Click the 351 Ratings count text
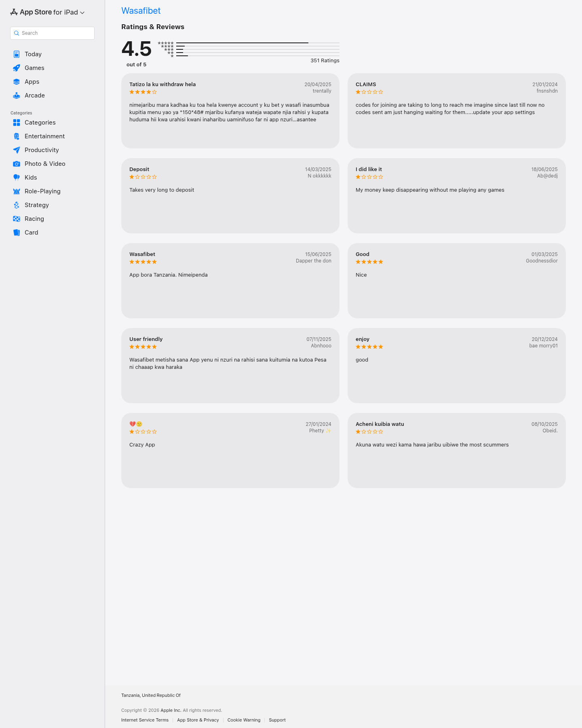582x728 pixels. tap(325, 61)
